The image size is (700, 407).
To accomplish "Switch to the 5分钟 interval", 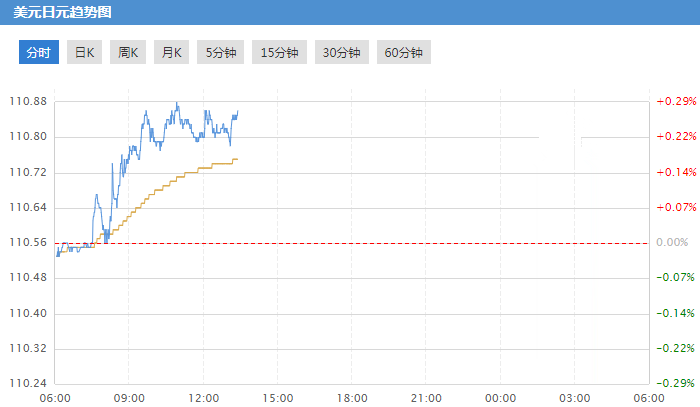I will tap(221, 53).
